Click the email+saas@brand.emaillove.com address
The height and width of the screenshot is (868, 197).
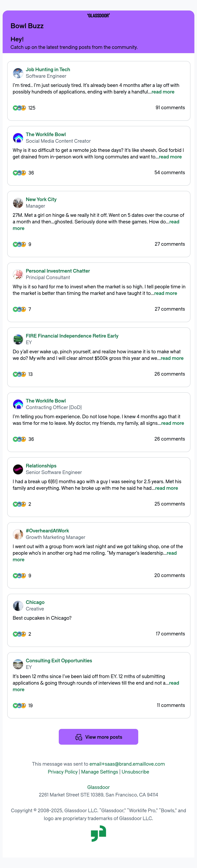coord(127,764)
